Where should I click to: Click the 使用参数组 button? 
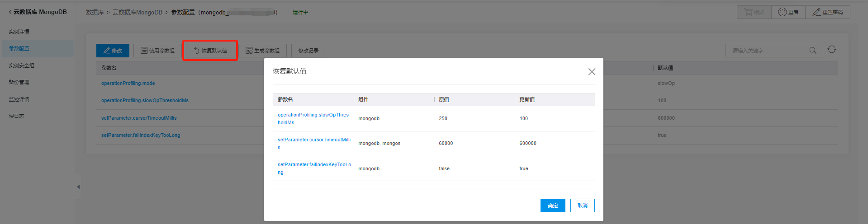(157, 51)
